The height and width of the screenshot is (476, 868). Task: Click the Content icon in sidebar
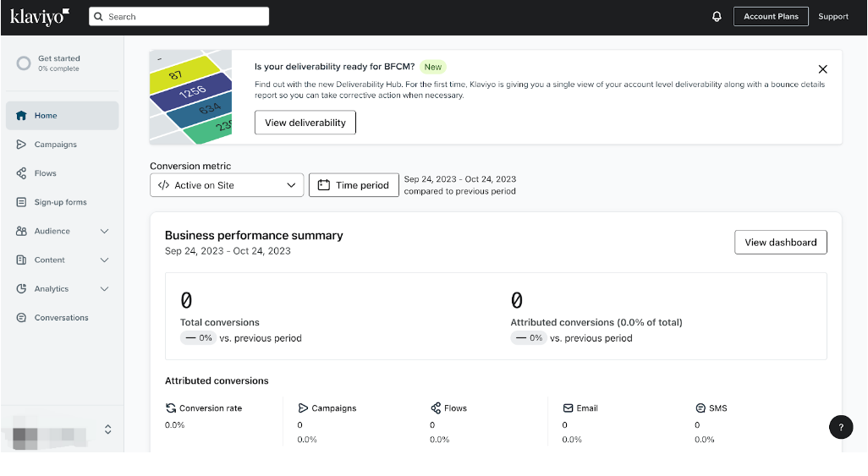coord(21,260)
